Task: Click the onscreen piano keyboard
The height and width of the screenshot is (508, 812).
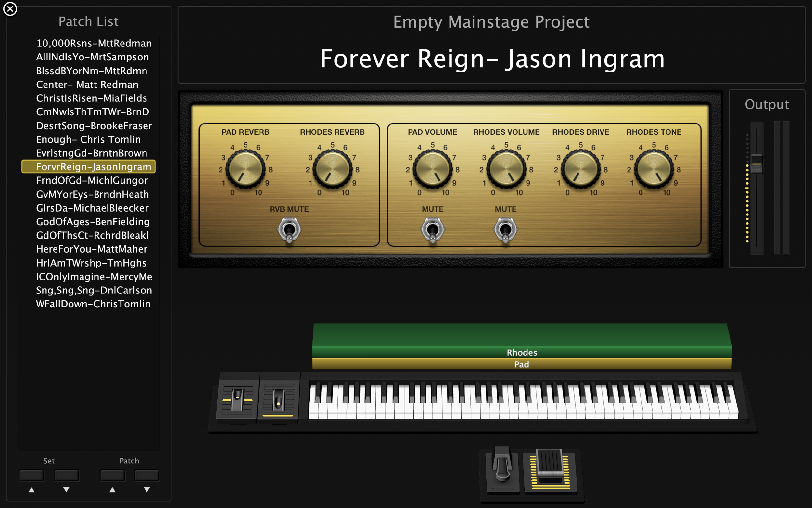Action: [x=523, y=401]
